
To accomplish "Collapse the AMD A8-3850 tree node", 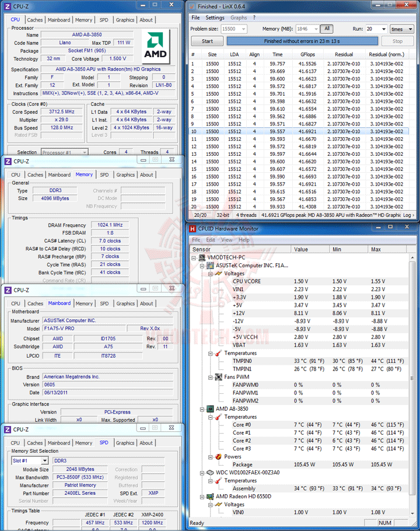I will [202, 409].
